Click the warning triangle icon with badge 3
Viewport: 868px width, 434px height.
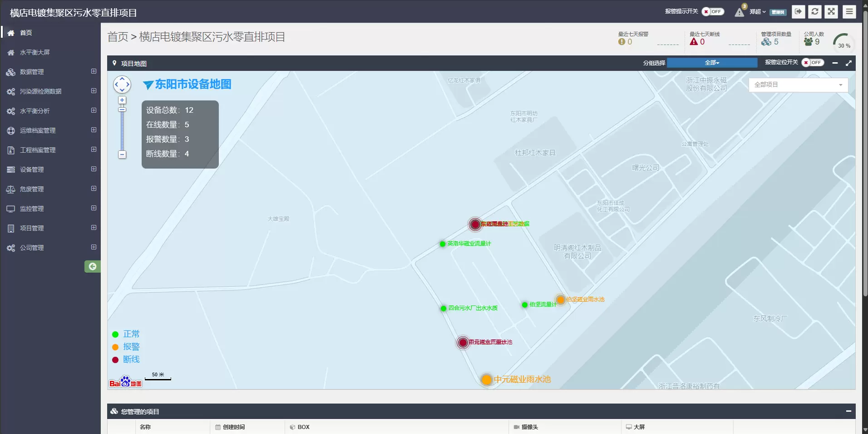[739, 13]
